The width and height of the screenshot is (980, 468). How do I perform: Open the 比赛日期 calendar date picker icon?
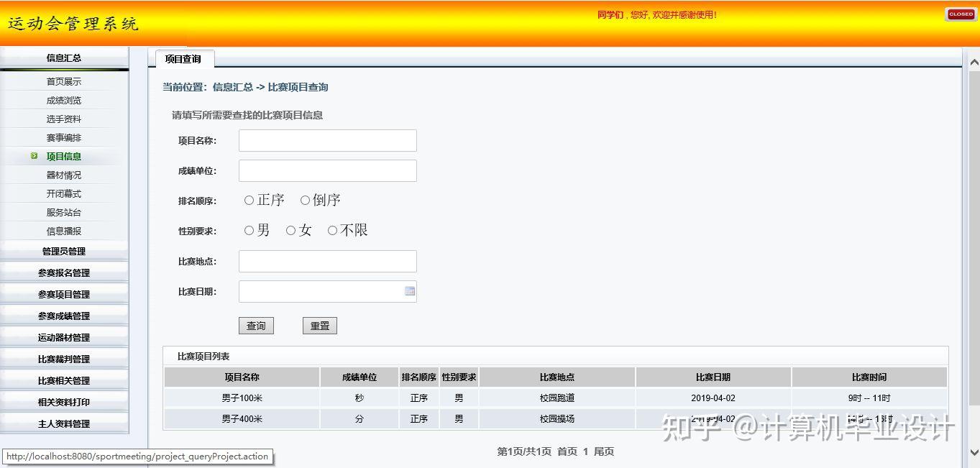click(x=409, y=290)
